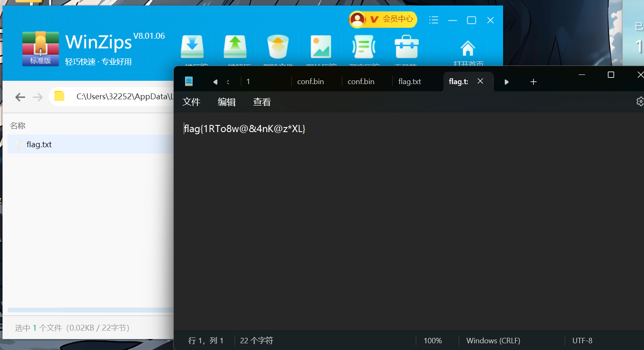Select the deep compression icon (深度压缩)
Viewport: 644px width, 350px height.
click(x=363, y=47)
